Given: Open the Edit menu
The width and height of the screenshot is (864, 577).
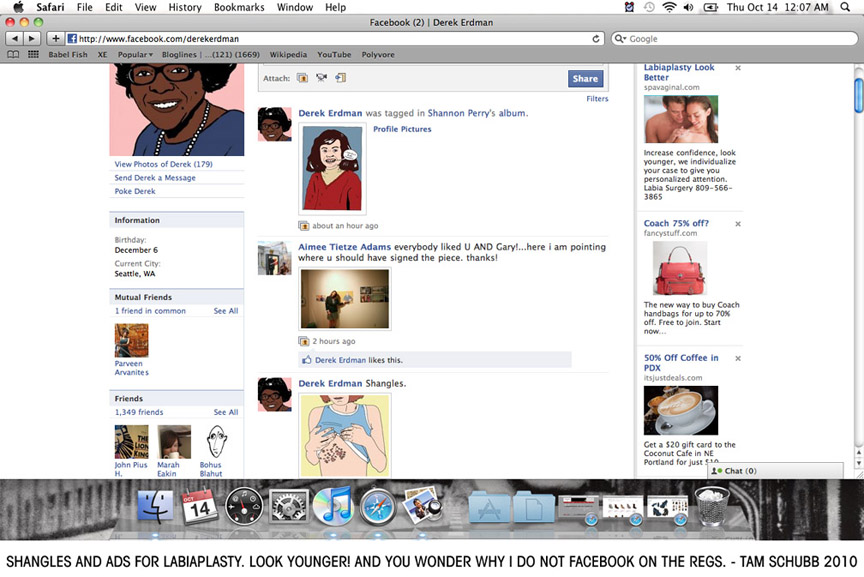Looking at the screenshot, I should 114,7.
